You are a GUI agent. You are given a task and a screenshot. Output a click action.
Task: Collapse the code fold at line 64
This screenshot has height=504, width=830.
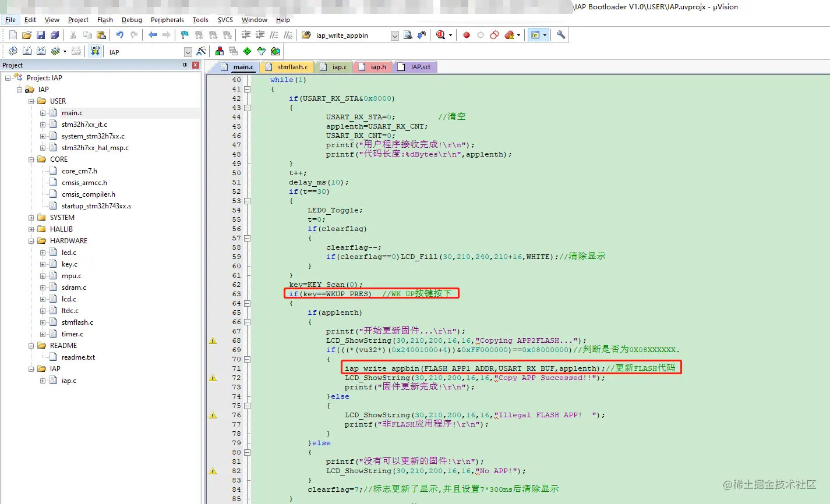pyautogui.click(x=247, y=303)
